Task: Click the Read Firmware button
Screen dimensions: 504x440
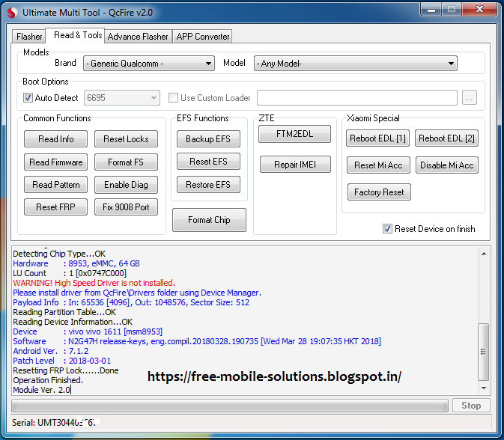Action: point(55,162)
